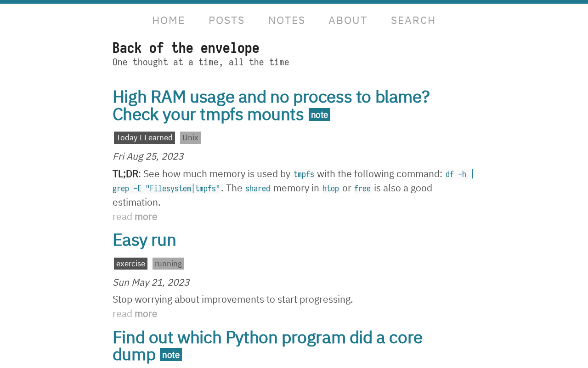Screen dimensions: 588x368
Task: Open the 'High RAM usage' post title
Action: [x=271, y=105]
